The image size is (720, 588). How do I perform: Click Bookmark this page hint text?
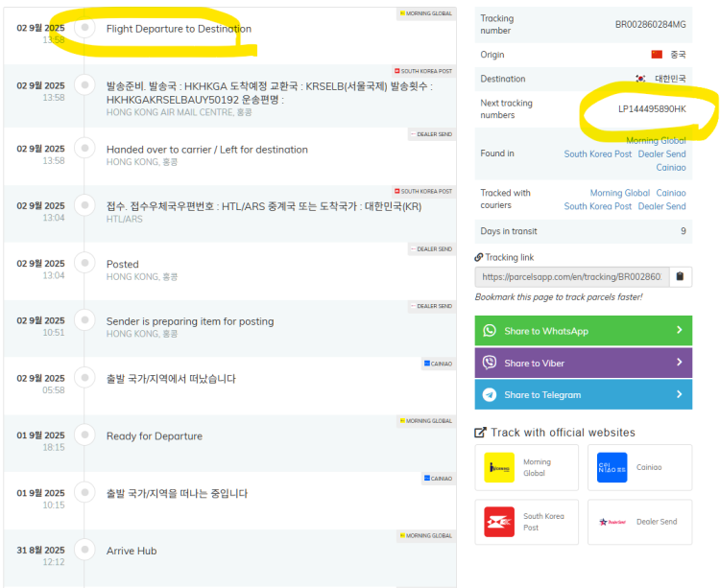[559, 297]
